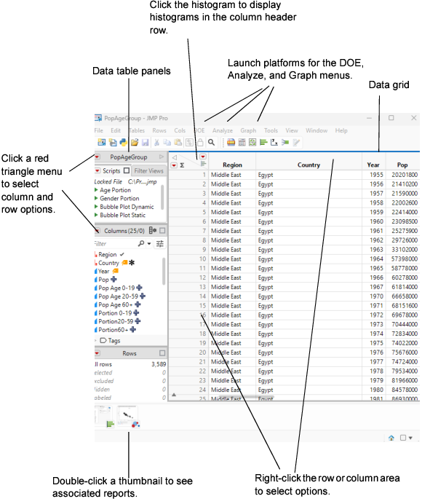
Task: Click the Cut scissors icon
Action: click(x=156, y=143)
